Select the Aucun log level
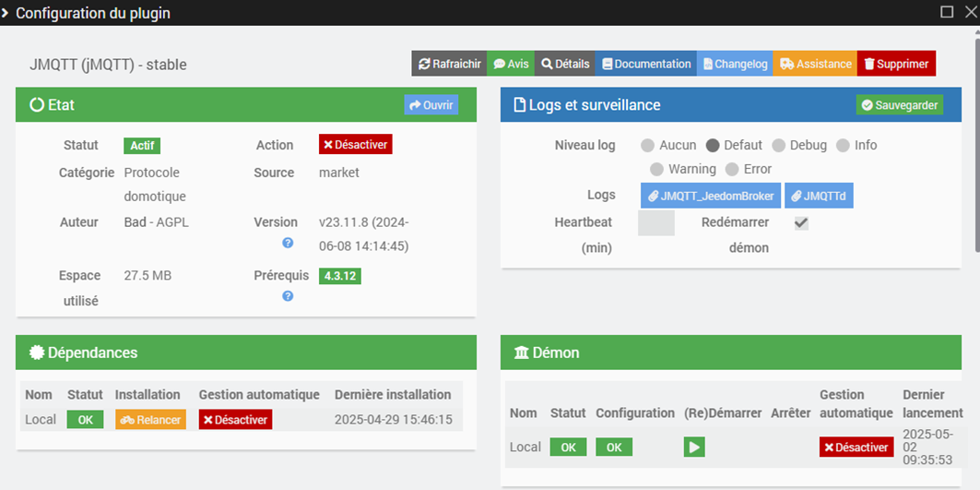 647,145
